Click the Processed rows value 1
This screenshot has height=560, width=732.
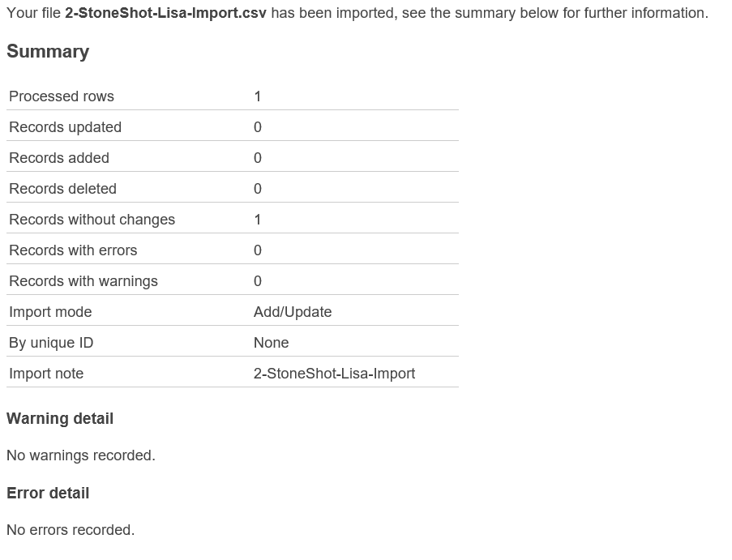[257, 96]
